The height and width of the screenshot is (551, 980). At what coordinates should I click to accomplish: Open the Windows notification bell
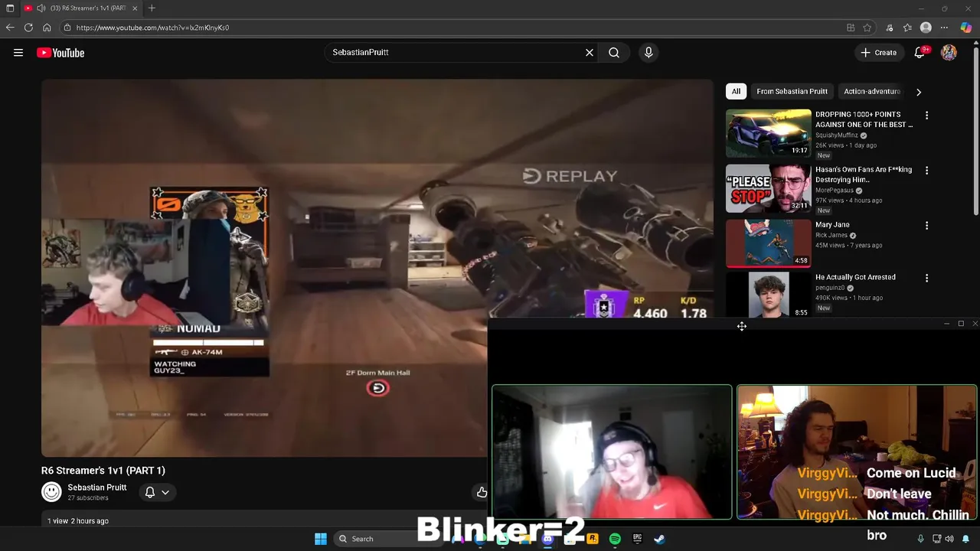click(x=965, y=539)
